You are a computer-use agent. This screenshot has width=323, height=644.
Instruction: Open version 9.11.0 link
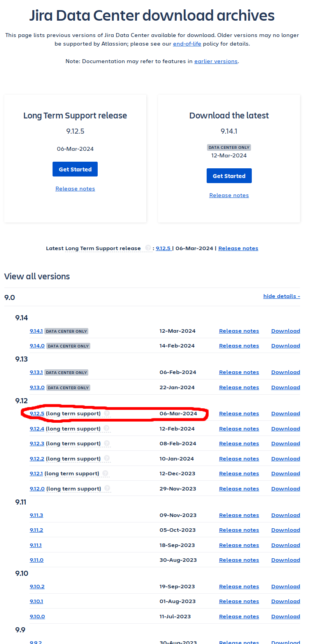click(37, 560)
